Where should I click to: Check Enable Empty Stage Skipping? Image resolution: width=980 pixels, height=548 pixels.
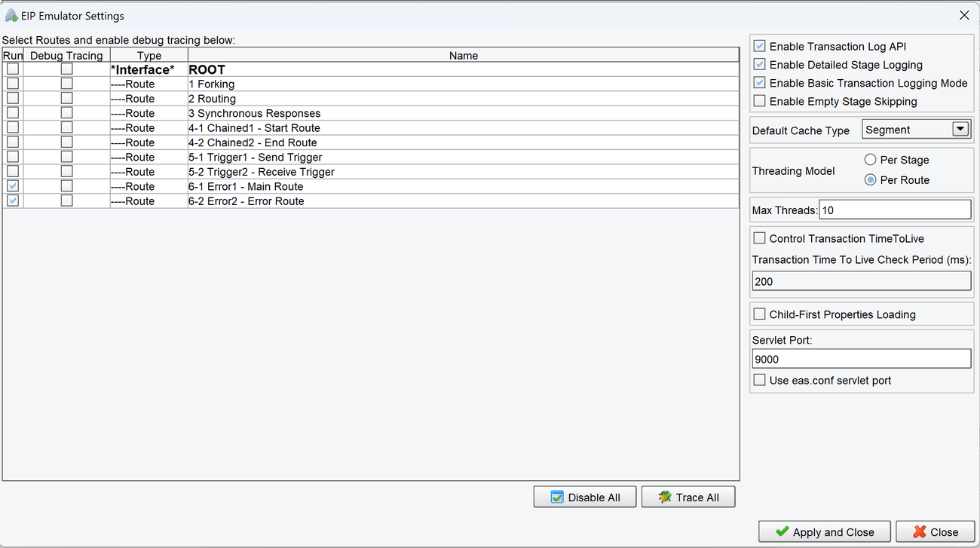[x=760, y=101]
